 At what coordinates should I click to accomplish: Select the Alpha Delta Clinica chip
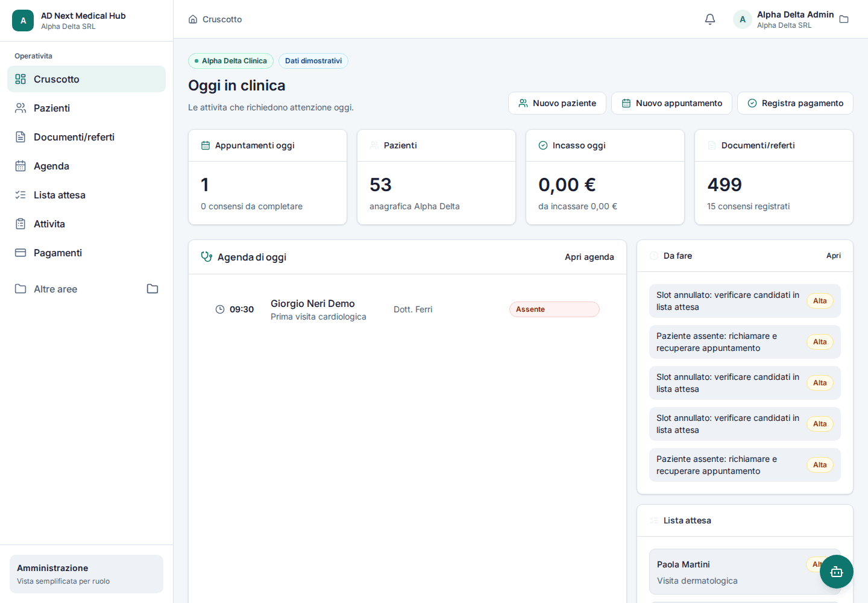pos(231,61)
